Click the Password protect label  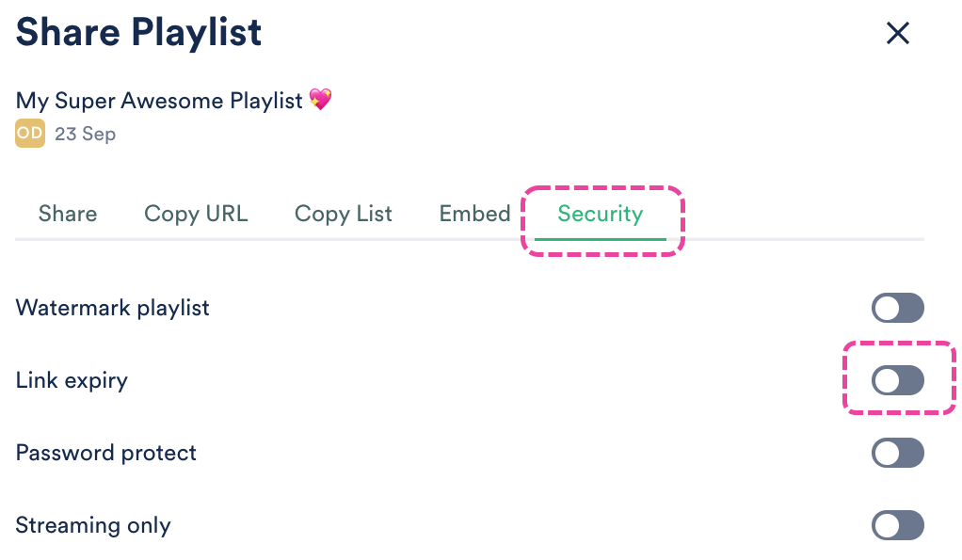coord(106,453)
